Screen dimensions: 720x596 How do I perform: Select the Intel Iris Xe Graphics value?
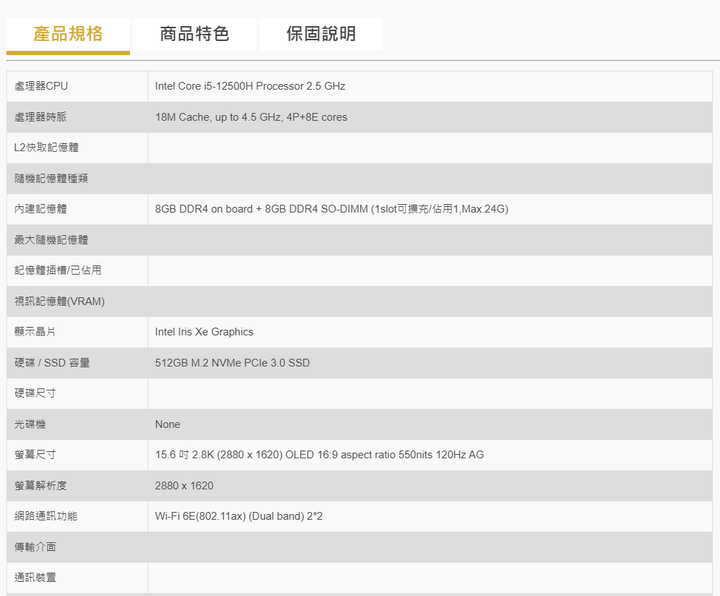(204, 332)
